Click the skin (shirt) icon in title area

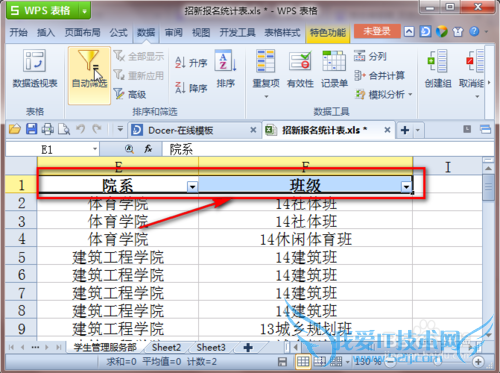[458, 32]
